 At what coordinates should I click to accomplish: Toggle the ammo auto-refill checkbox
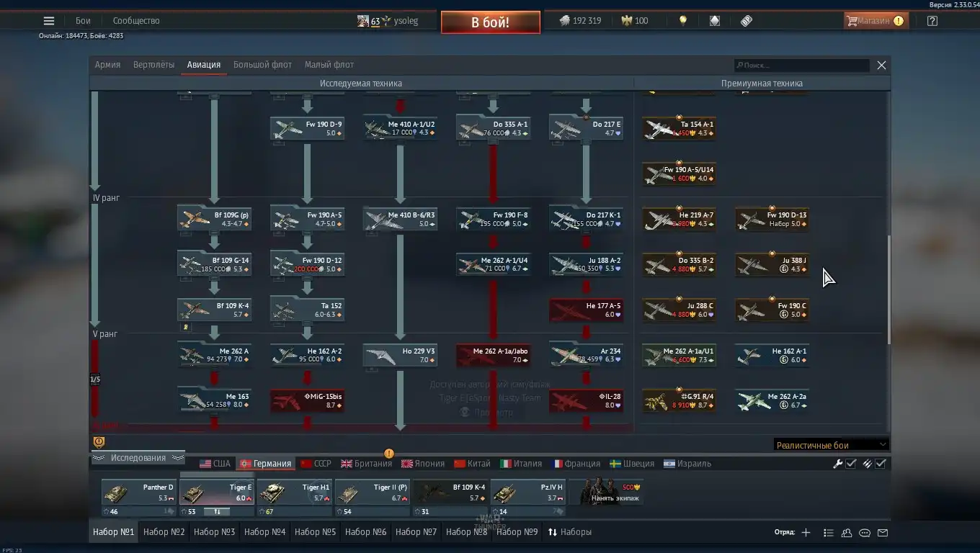(x=881, y=464)
